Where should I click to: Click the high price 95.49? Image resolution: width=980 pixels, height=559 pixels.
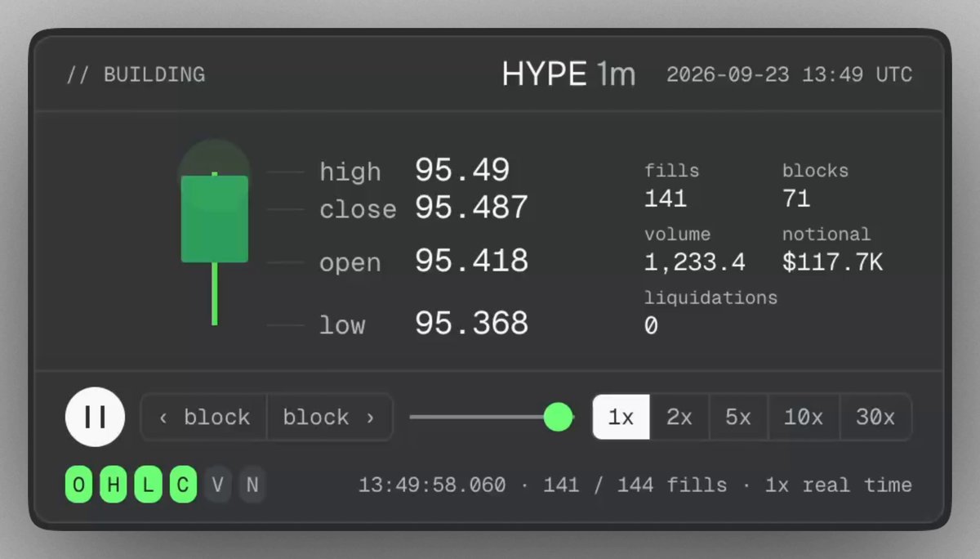462,170
